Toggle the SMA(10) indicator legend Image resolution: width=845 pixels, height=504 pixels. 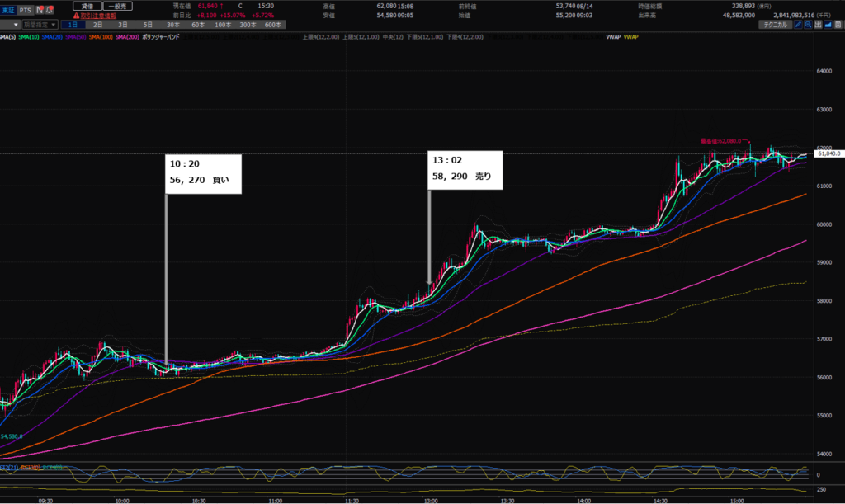tap(29, 37)
